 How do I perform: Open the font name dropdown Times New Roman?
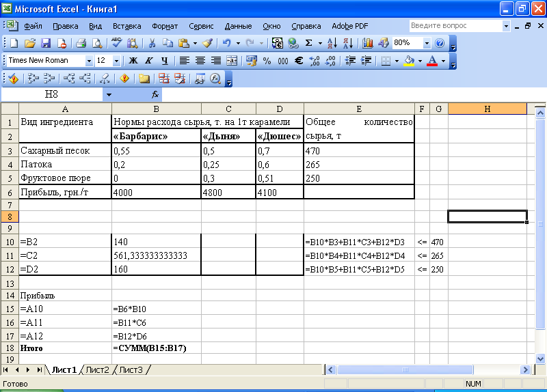pos(89,61)
